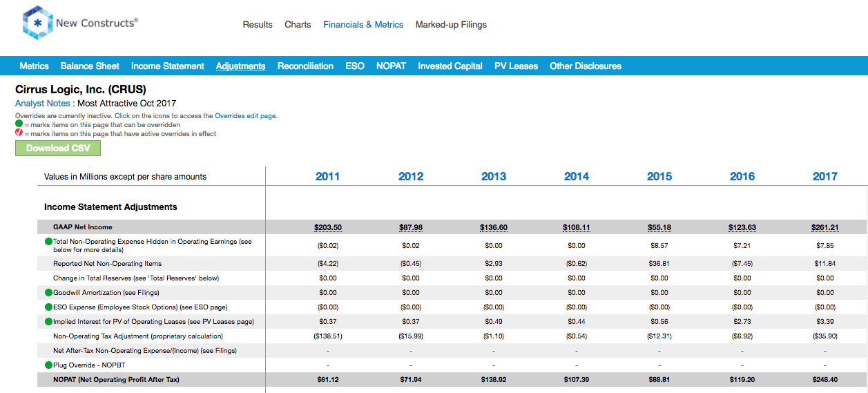Switch to the ESO tab
This screenshot has width=868, height=393.
pos(355,66)
